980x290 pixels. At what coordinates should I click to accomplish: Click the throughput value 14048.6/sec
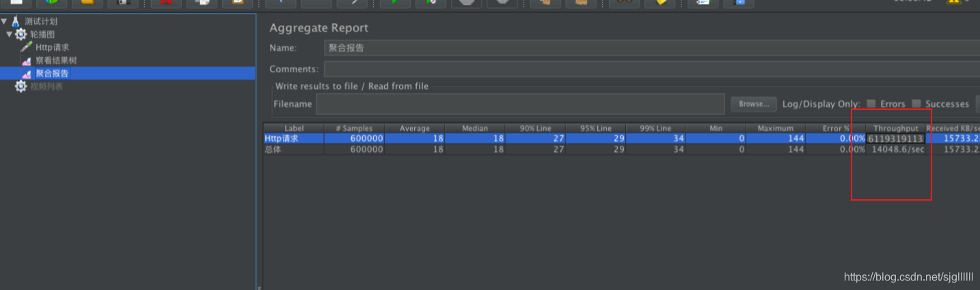pos(896,149)
